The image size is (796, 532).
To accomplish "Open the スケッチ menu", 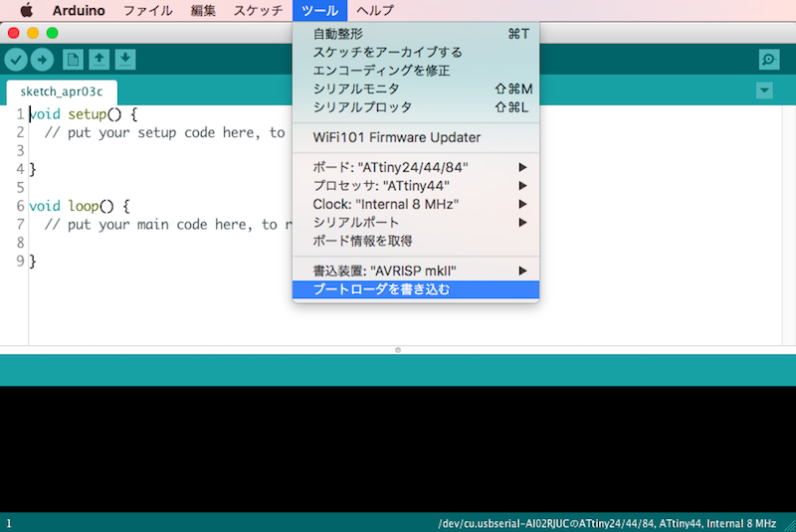I will [258, 10].
